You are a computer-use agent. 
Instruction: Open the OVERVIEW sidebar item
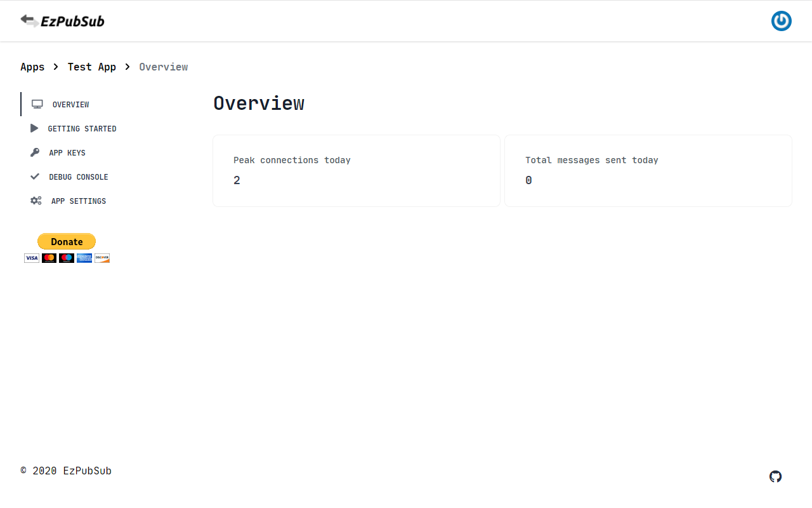71,104
